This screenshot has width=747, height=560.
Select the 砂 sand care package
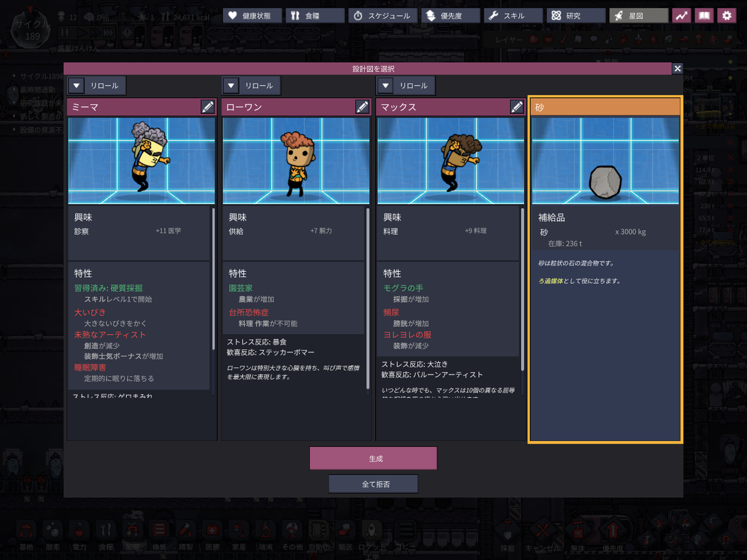coord(605,269)
